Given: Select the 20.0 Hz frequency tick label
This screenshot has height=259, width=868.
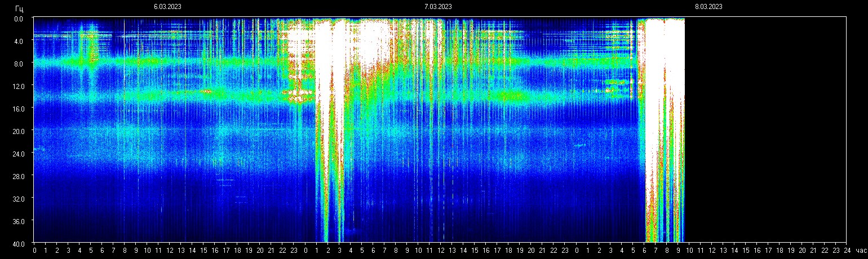Looking at the screenshot, I should (x=17, y=131).
